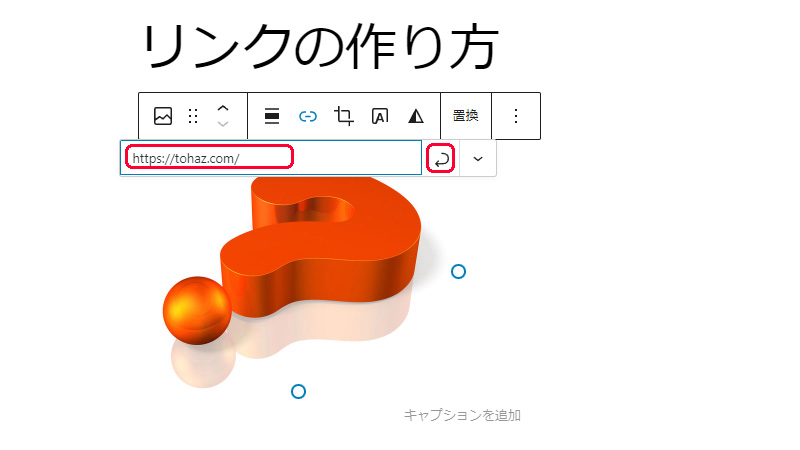Click the image block type icon
The width and height of the screenshot is (800, 450).
click(163, 116)
